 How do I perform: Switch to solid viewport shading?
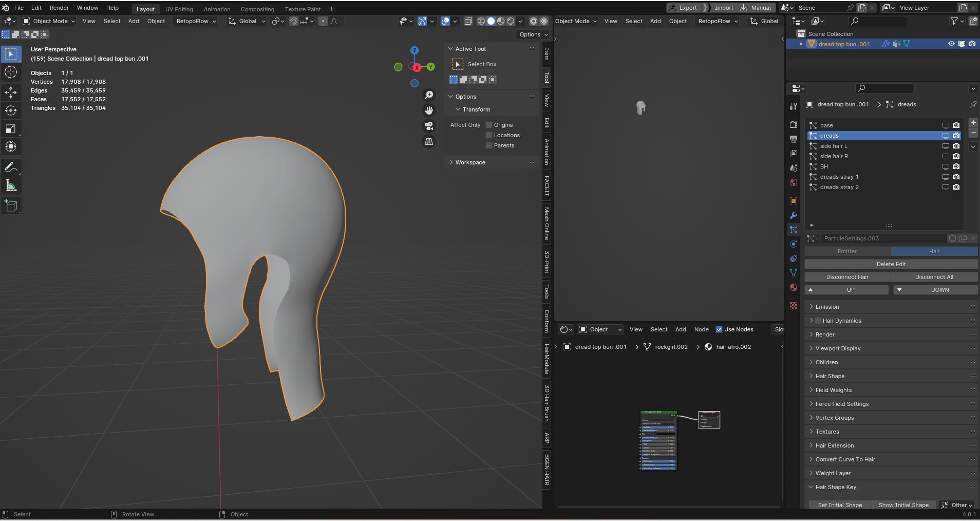(x=491, y=21)
